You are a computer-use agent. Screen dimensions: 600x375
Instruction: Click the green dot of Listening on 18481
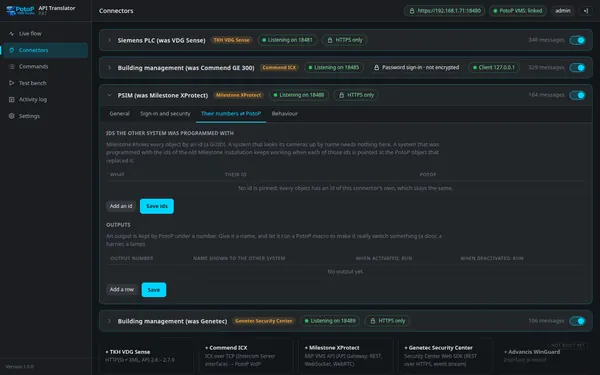[264, 40]
